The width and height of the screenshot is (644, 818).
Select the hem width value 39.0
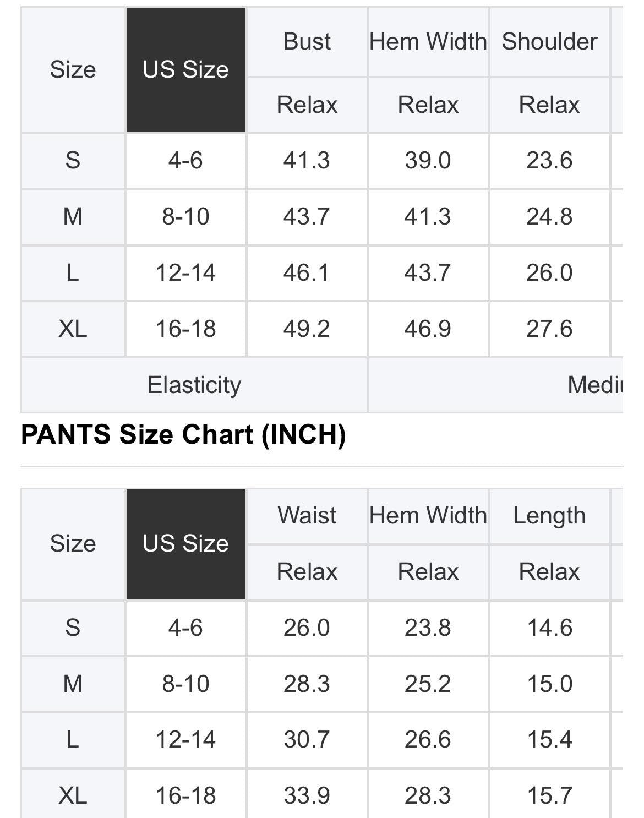click(428, 161)
